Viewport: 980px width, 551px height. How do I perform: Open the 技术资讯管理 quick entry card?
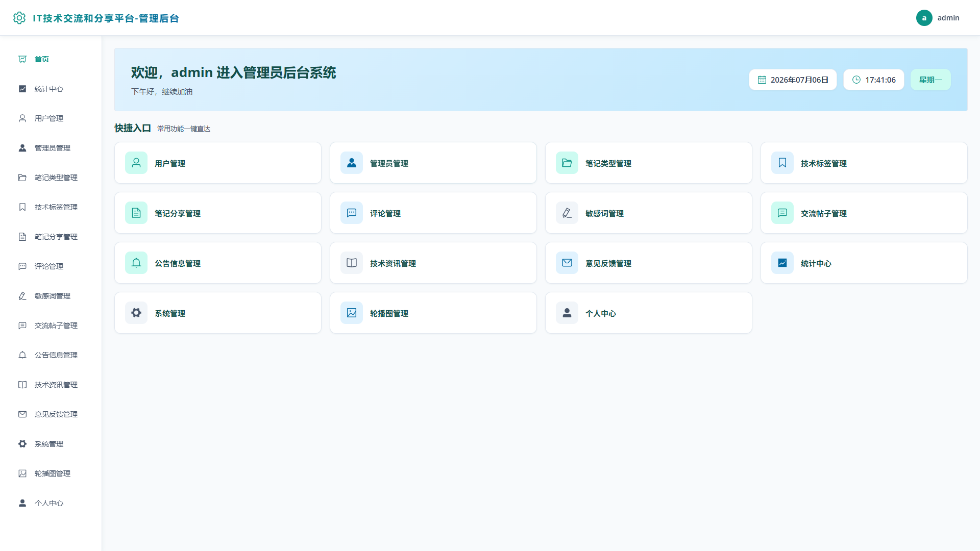click(433, 263)
